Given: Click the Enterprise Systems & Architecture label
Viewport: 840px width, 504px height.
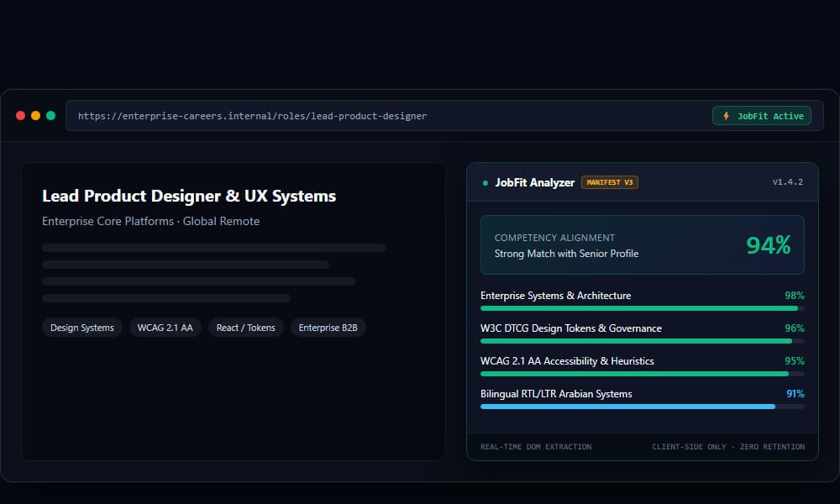Looking at the screenshot, I should (x=555, y=296).
